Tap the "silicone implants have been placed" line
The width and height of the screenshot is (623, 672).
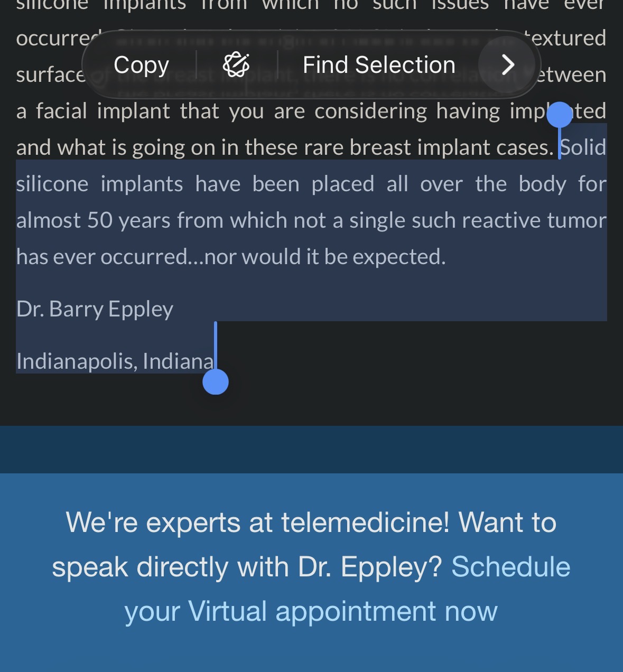195,184
